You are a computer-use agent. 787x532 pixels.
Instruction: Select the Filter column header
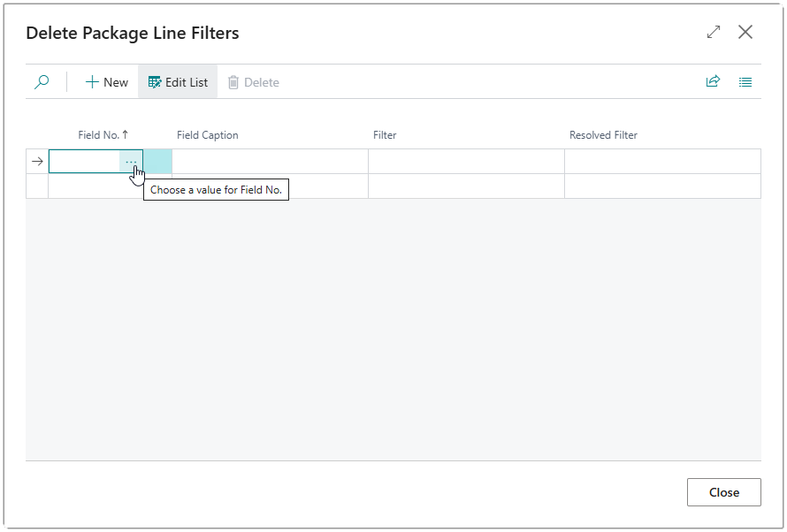(385, 135)
